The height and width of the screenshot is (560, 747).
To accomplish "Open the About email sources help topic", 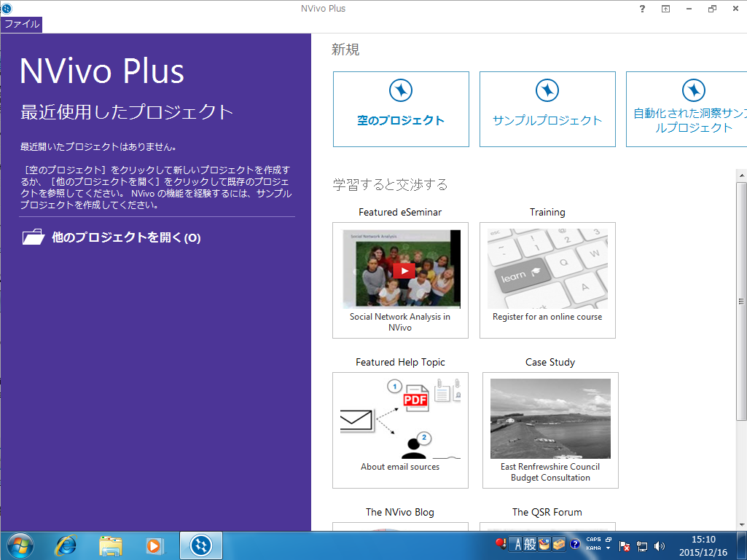I will pos(400,430).
